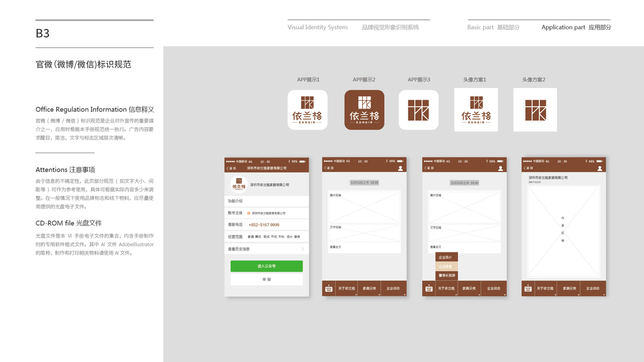
Task: Click the 头像方案1 label
Action: point(475,80)
